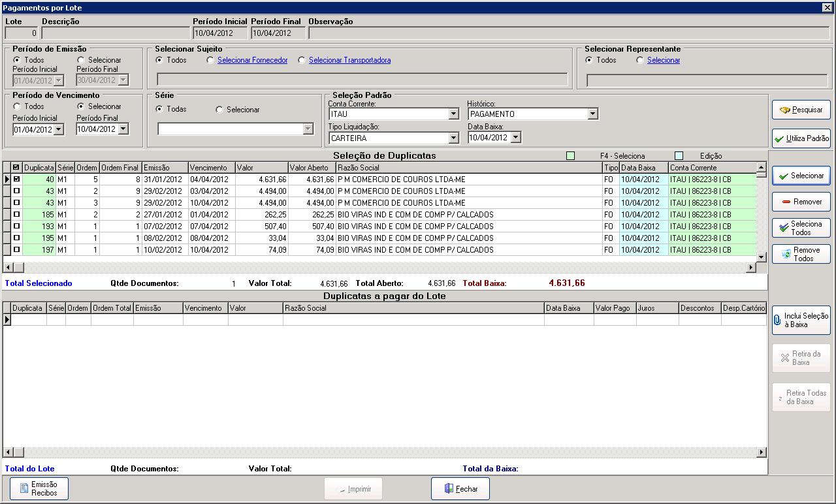Viewport: 836px width, 504px height.
Task: Click the F4 - Seleciona green legend swatch
Action: (x=571, y=156)
